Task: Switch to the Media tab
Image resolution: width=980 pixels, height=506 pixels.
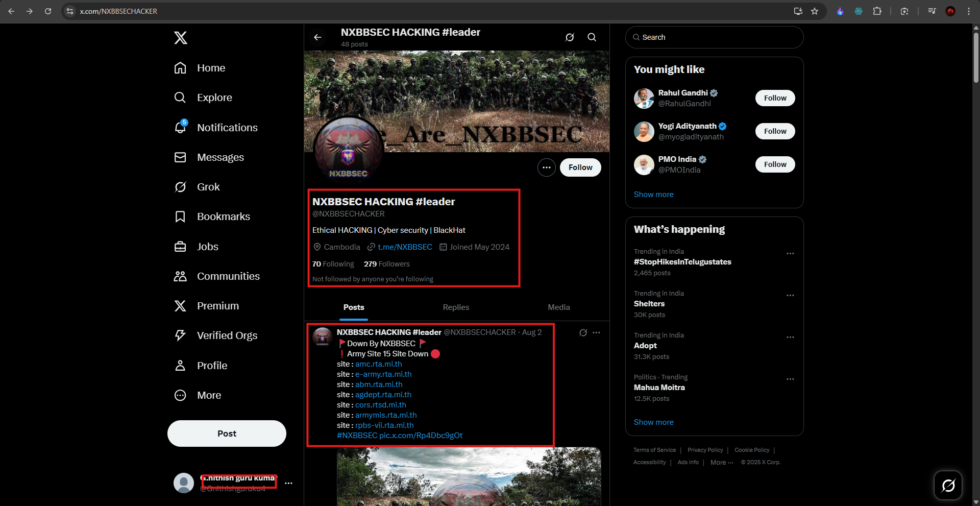Action: [x=558, y=307]
